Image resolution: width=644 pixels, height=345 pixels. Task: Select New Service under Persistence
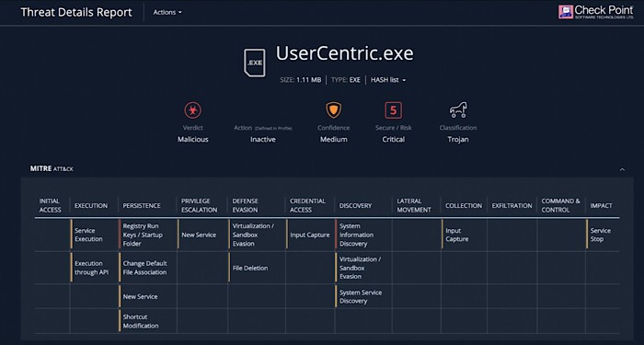(140, 296)
